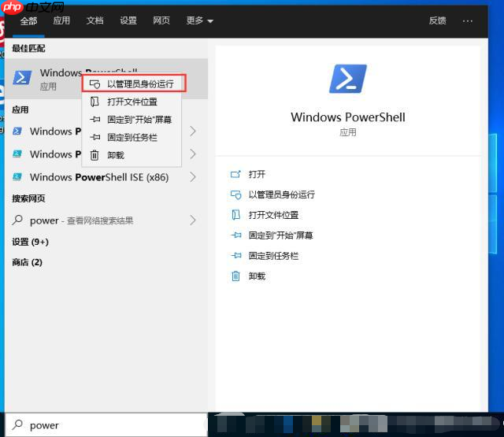504x437 pixels.
Task: Click the search box magnifier icon
Action: tap(17, 424)
